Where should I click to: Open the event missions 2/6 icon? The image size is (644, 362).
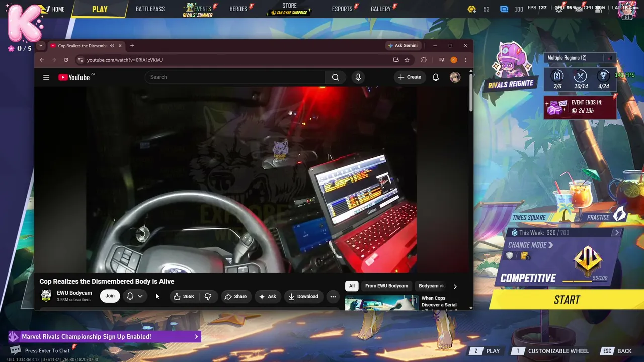557,79
